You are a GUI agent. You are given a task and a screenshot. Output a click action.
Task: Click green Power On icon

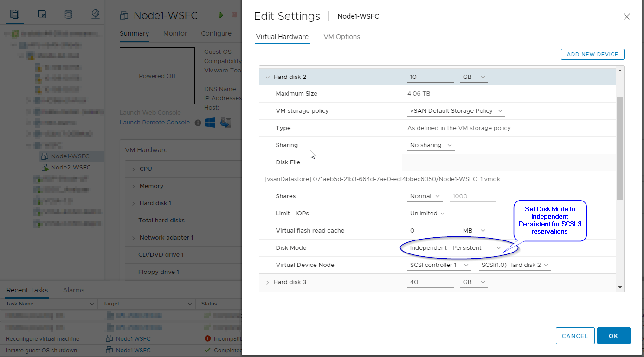click(x=221, y=15)
